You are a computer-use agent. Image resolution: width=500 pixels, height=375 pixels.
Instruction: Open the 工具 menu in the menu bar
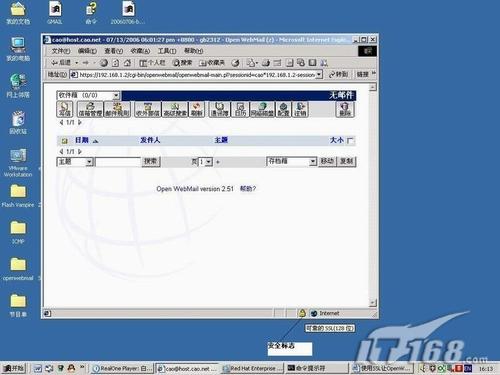click(167, 51)
